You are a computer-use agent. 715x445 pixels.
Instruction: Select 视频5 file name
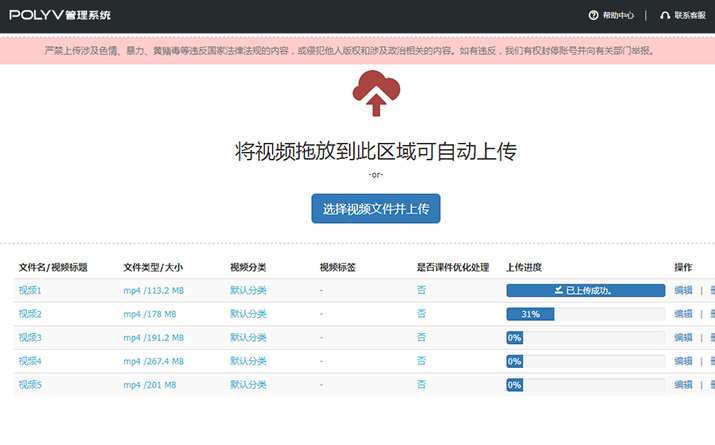(x=30, y=384)
